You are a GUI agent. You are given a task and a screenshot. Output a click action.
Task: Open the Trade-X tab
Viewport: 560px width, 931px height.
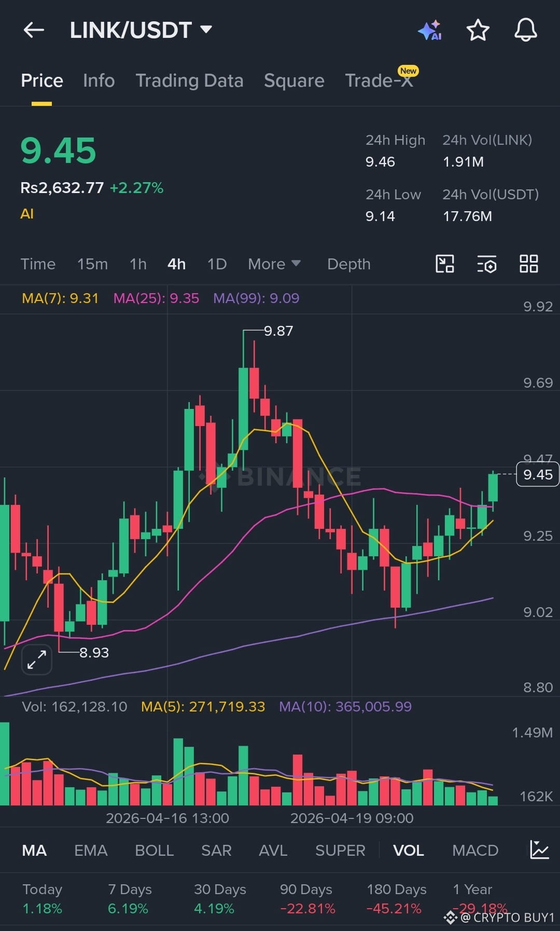(379, 80)
